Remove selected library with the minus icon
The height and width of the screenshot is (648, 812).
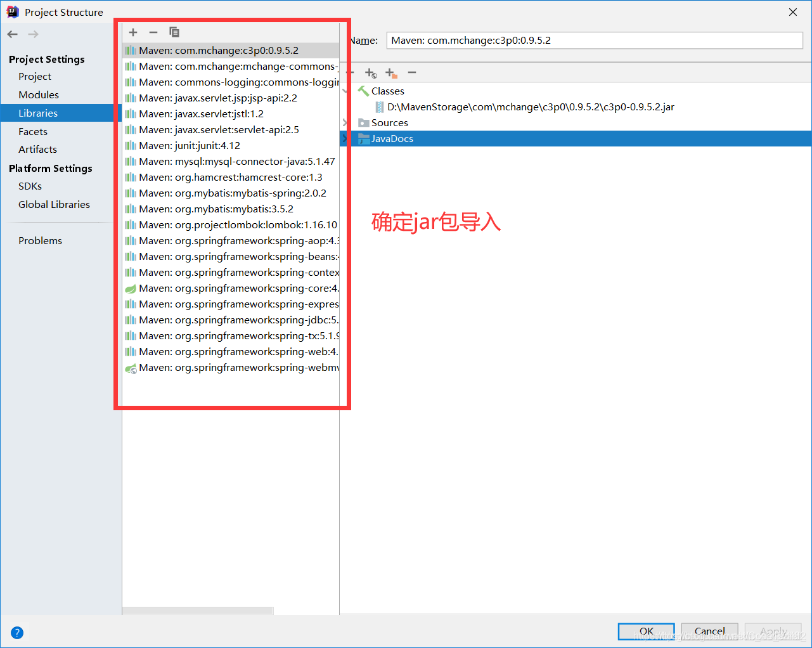pos(153,32)
